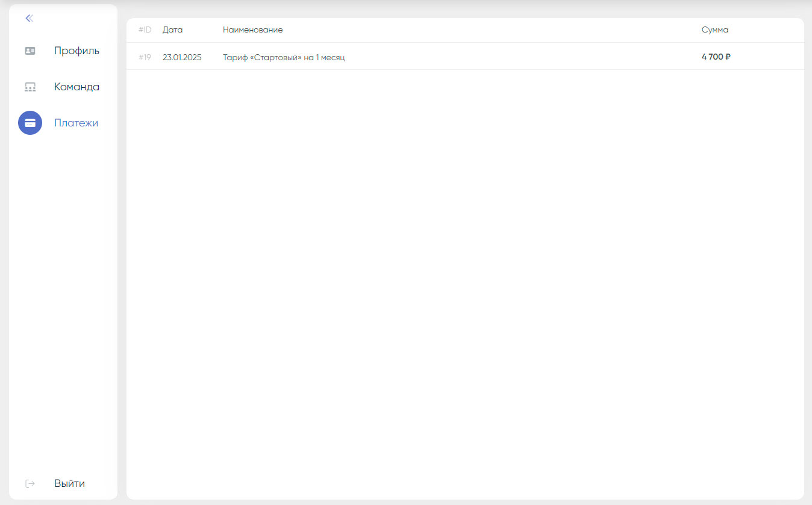812x505 pixels.
Task: Open the Тариф «Стартовый» на 1 месяц entry
Action: click(x=284, y=57)
